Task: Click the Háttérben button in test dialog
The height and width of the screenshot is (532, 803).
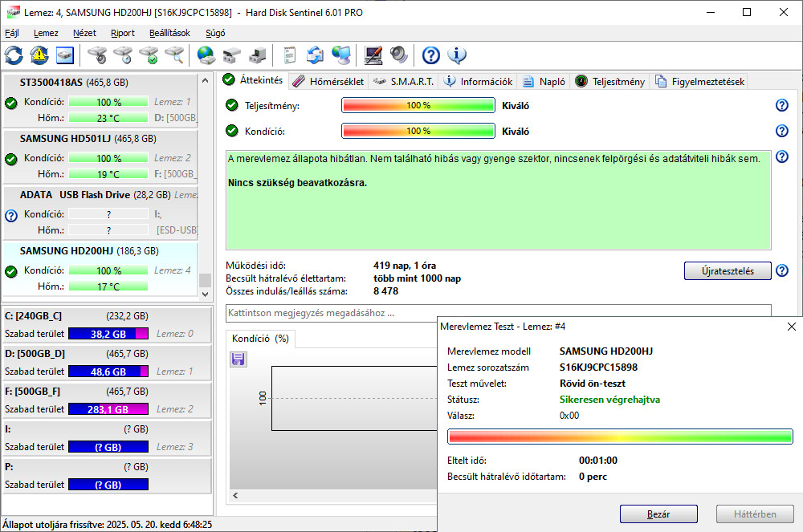Action: [x=755, y=514]
